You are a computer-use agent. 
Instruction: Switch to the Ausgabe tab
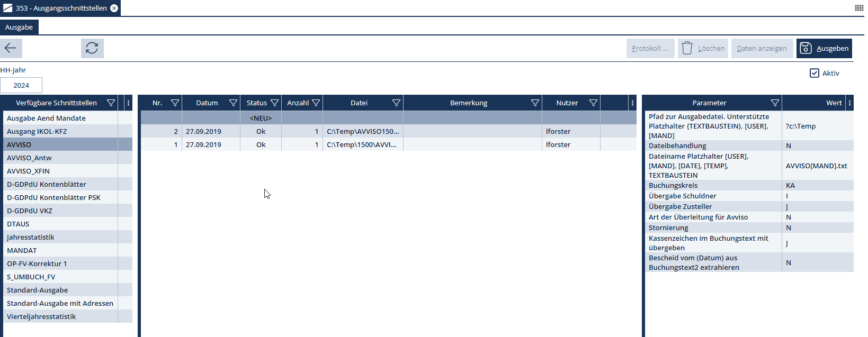[x=19, y=28]
